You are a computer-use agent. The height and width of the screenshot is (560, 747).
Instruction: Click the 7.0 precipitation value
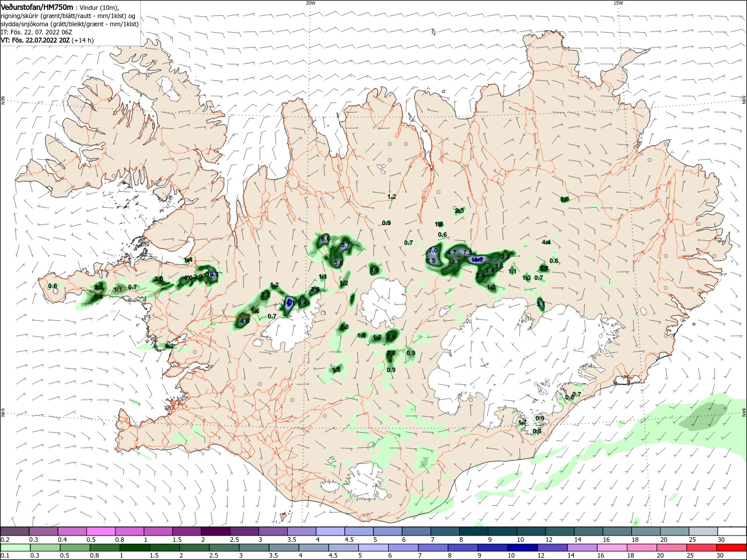point(433,250)
